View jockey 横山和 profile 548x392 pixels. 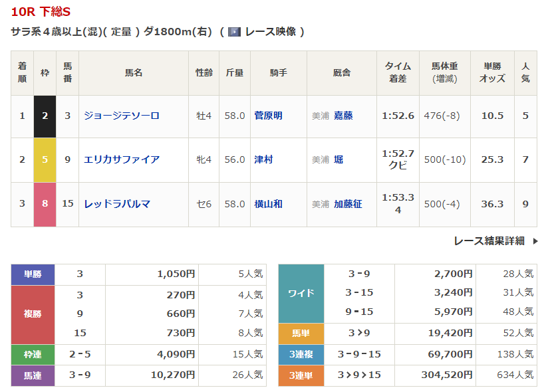pos(268,204)
